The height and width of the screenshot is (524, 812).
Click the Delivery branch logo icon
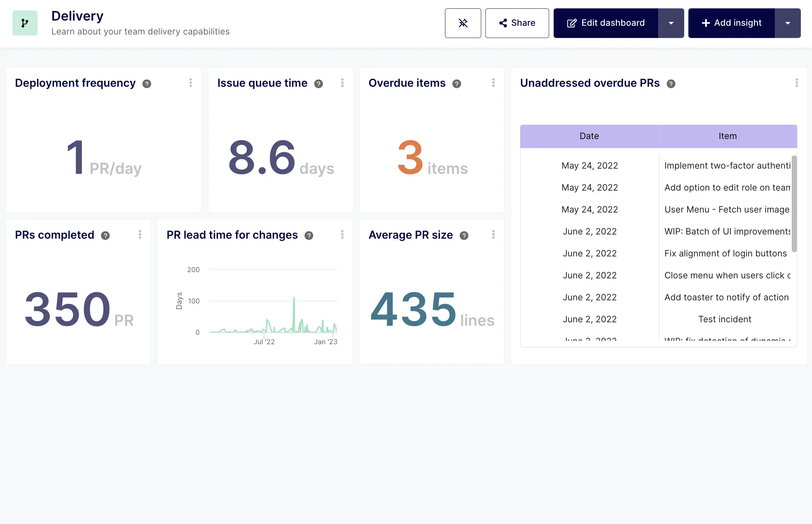[x=25, y=23]
